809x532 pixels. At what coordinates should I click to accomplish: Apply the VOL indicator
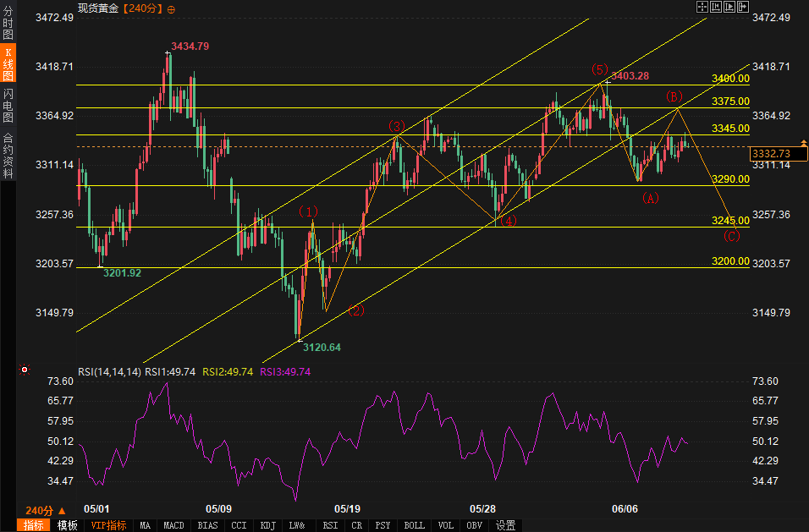click(x=446, y=525)
